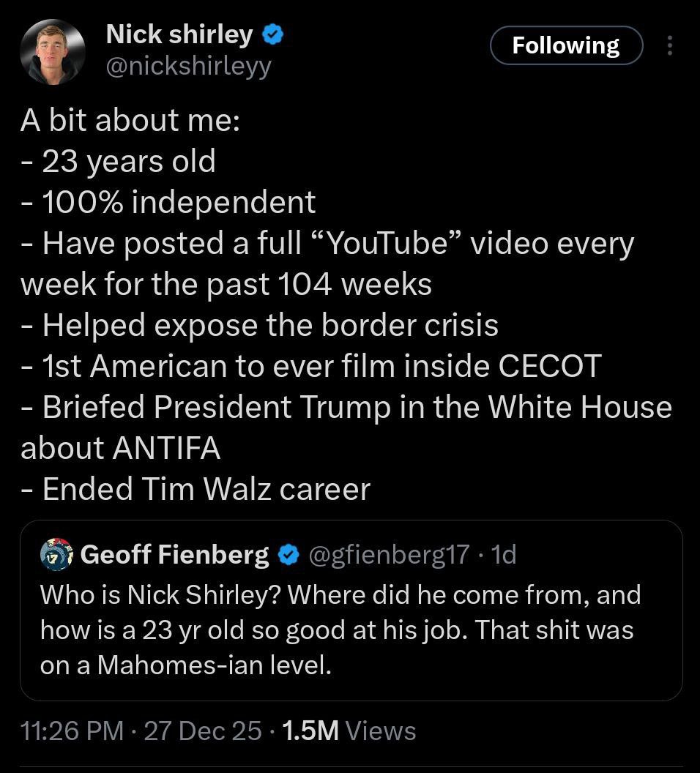Click the Nick shirley display name
The height and width of the screenshot is (773, 700).
(x=179, y=33)
